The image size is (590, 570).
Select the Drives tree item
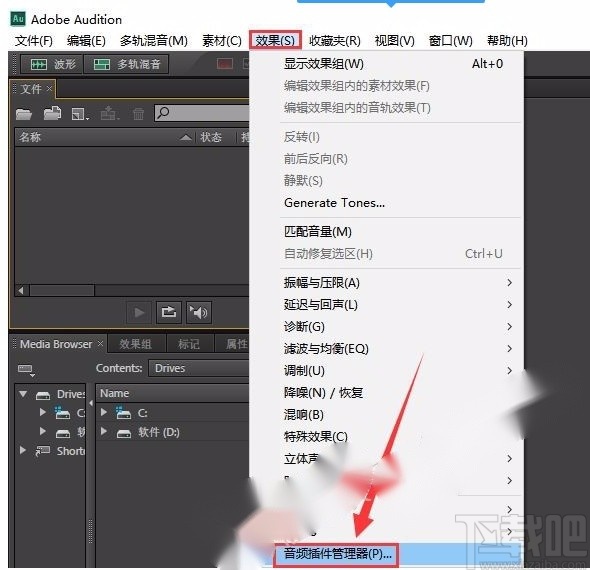pos(70,394)
